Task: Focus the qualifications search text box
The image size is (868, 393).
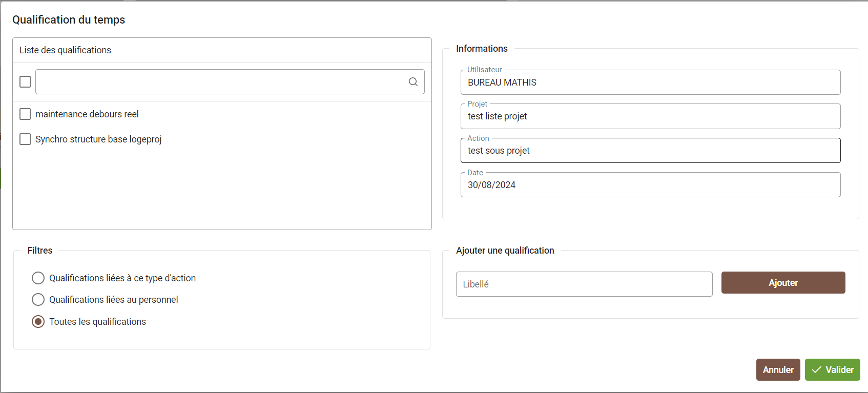Action: (220, 82)
